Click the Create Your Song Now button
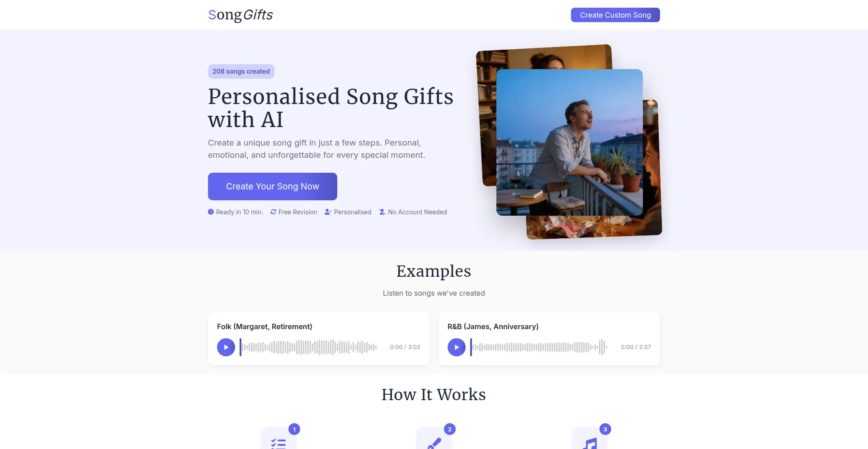Viewport: 868px width, 449px height. [x=273, y=186]
